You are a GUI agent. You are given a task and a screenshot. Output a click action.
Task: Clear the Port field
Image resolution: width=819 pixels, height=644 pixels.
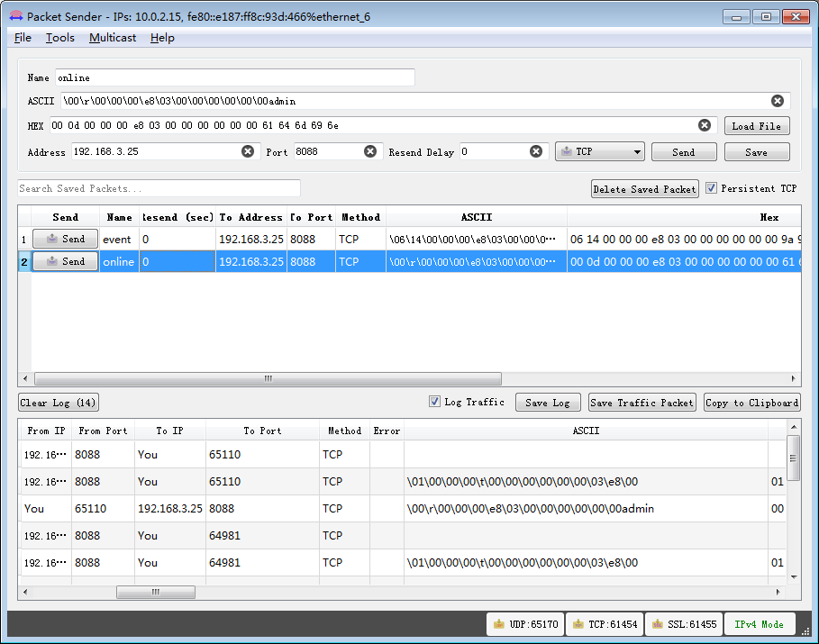[x=370, y=151]
